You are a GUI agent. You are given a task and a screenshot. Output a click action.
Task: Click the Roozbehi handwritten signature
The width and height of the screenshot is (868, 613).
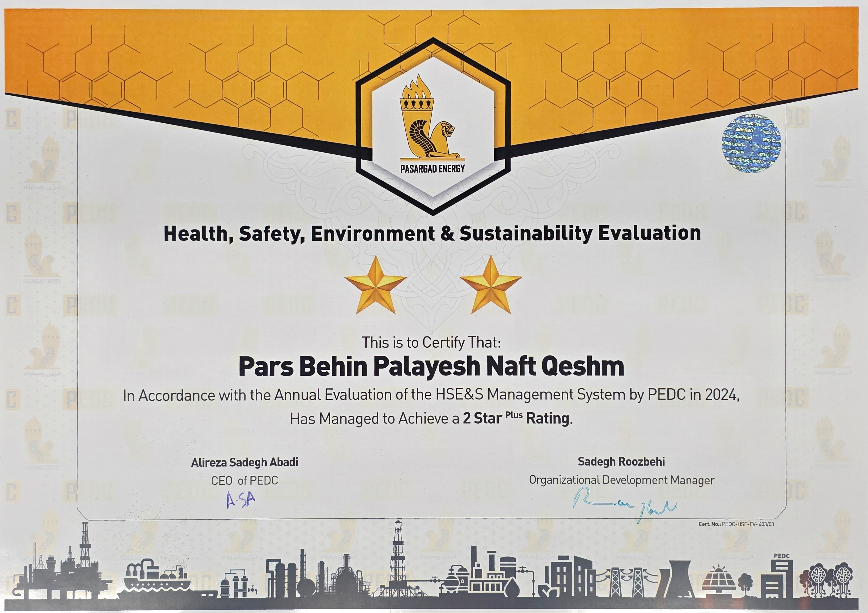pyautogui.click(x=625, y=505)
